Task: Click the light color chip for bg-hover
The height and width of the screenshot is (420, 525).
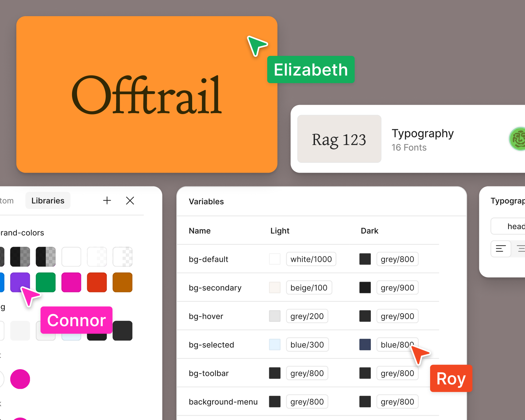Action: click(275, 316)
